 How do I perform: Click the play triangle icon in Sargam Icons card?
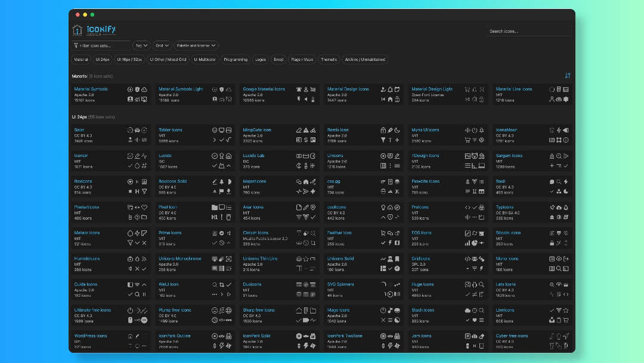tap(566, 156)
